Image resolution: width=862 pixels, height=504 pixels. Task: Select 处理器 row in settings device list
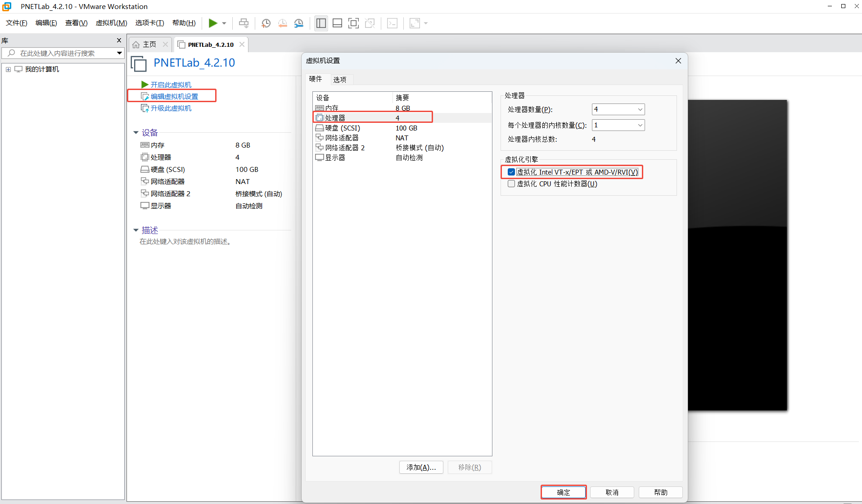tap(402, 118)
